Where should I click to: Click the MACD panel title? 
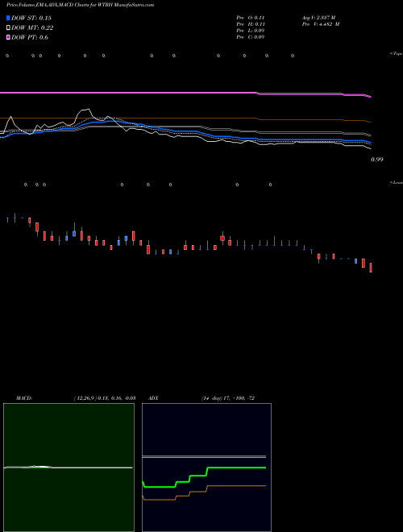pos(24,398)
